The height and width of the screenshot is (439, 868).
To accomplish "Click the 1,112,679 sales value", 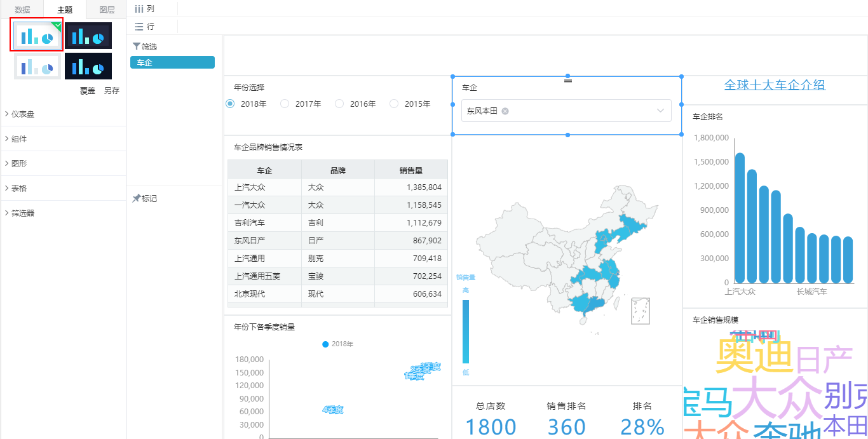I will [424, 223].
